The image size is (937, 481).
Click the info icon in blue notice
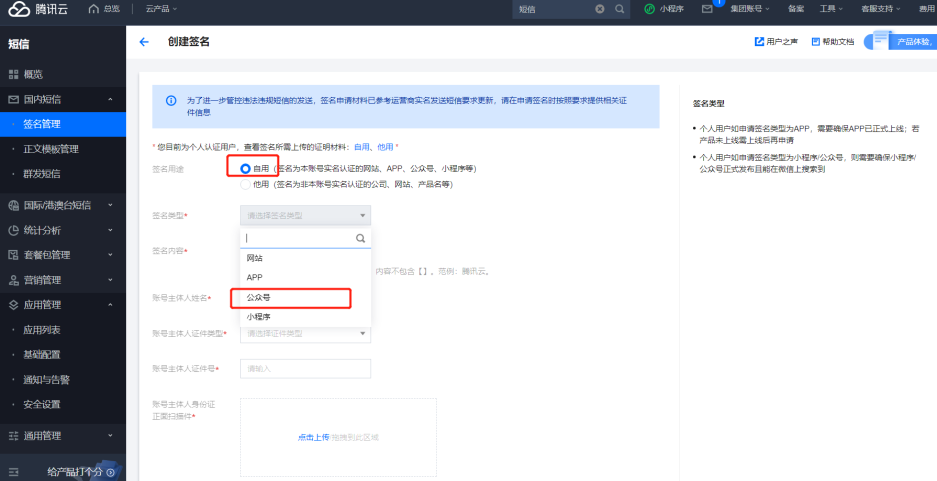171,100
